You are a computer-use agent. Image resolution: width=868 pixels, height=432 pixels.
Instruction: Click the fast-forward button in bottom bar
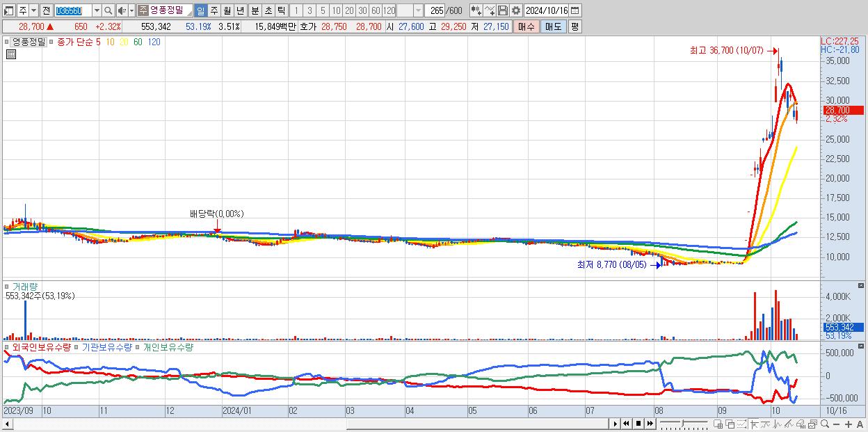point(650,424)
